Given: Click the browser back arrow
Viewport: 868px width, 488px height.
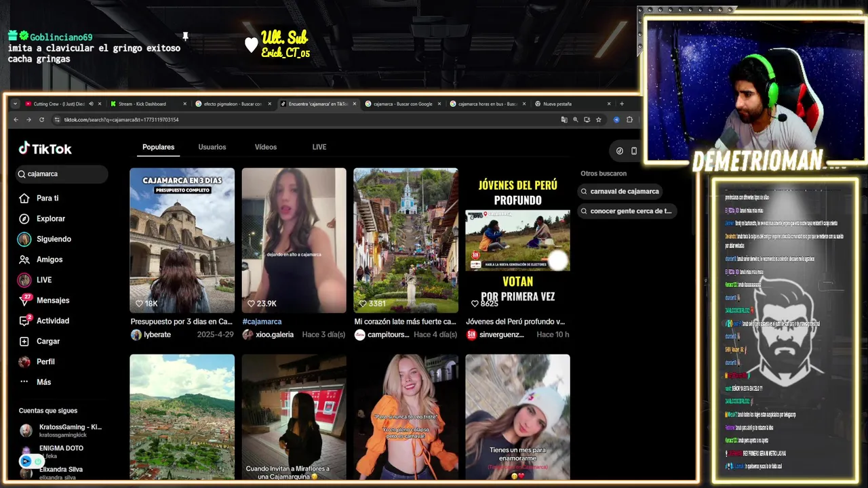Looking at the screenshot, I should (16, 119).
